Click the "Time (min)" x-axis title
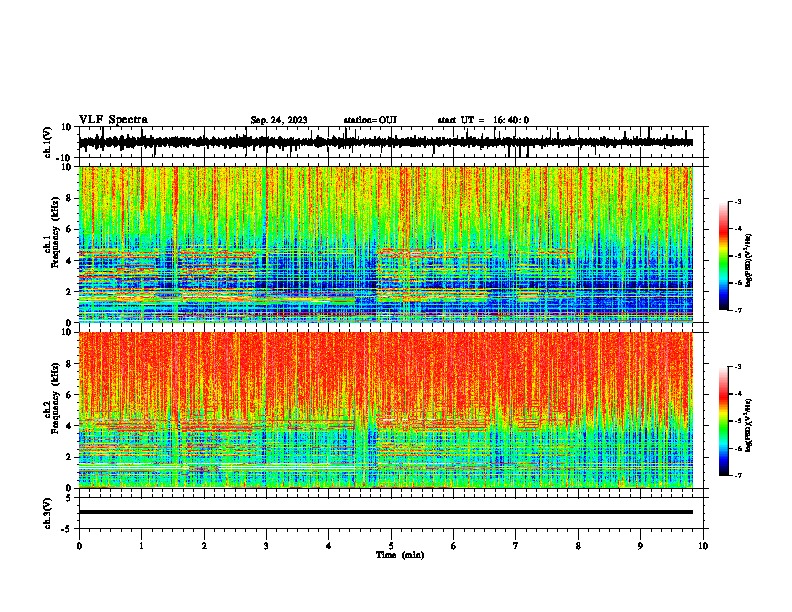This screenshot has width=792, height=612. pyautogui.click(x=400, y=554)
